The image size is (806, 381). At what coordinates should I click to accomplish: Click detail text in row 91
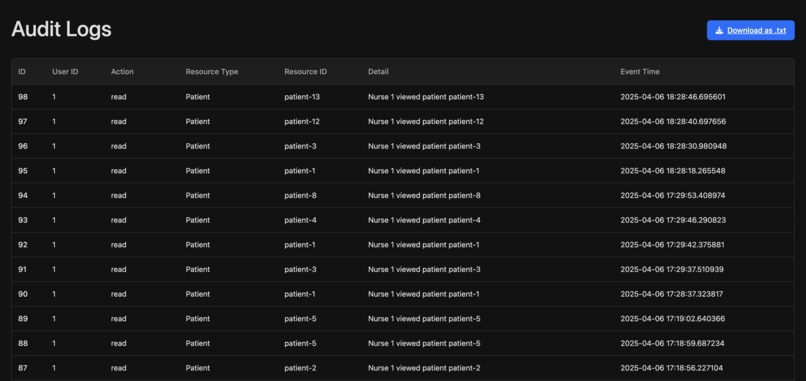(424, 269)
